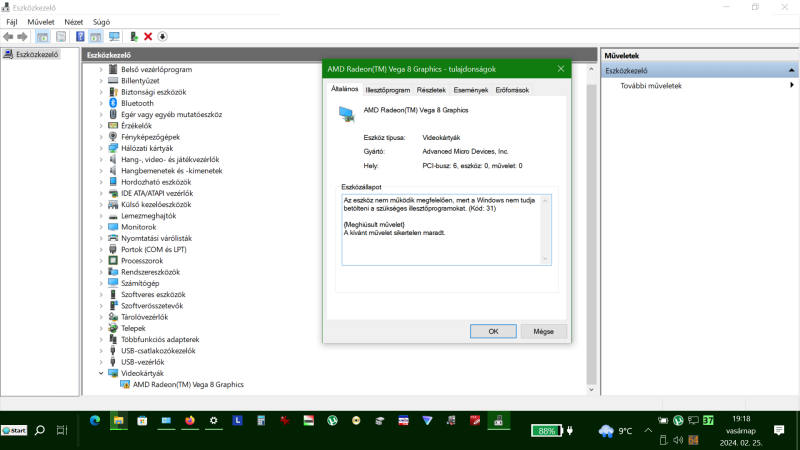The height and width of the screenshot is (450, 800).
Task: Click the Nyomtatási várólisták printer icon
Action: pos(113,238)
